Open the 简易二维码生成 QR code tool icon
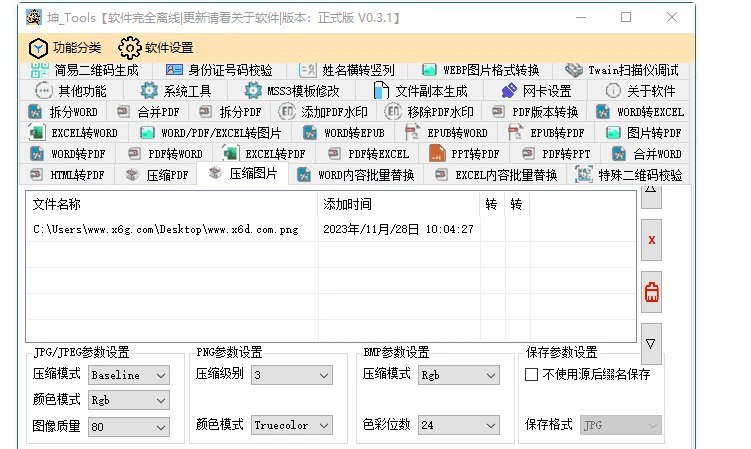751x449 pixels. 39,70
